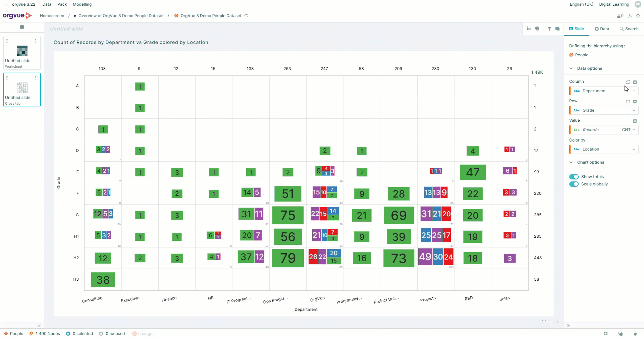
Task: Open the hamburger menu beside orgvue 3.22
Action: (6, 4)
